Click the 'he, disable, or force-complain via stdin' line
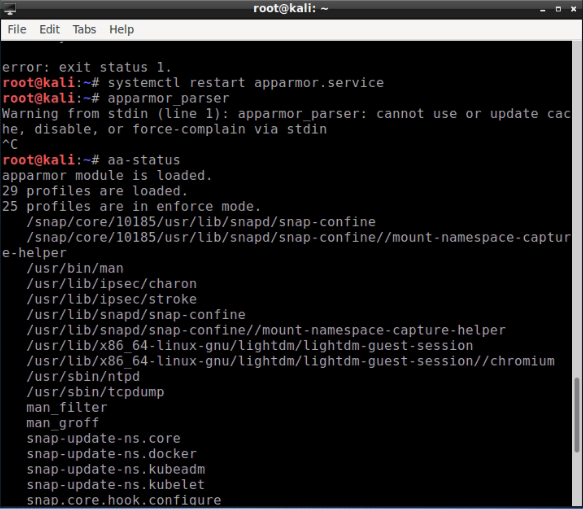Screen dimensions: 583x509 tap(164, 129)
